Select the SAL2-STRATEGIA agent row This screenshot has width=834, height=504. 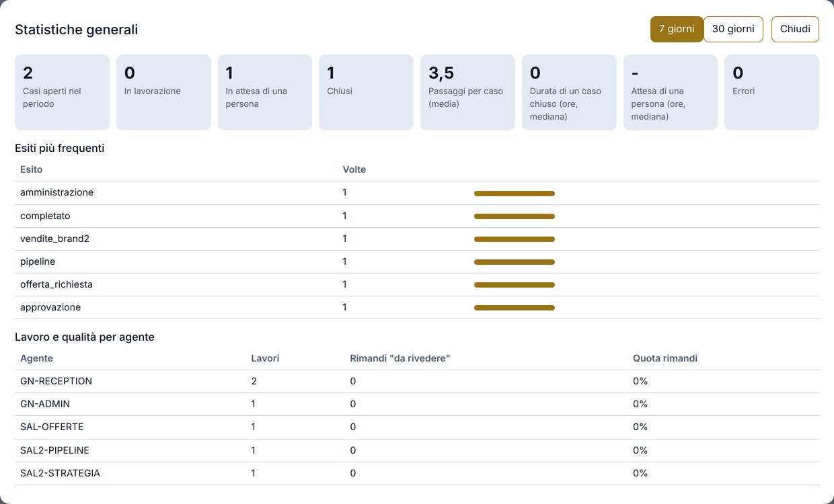[x=417, y=473]
